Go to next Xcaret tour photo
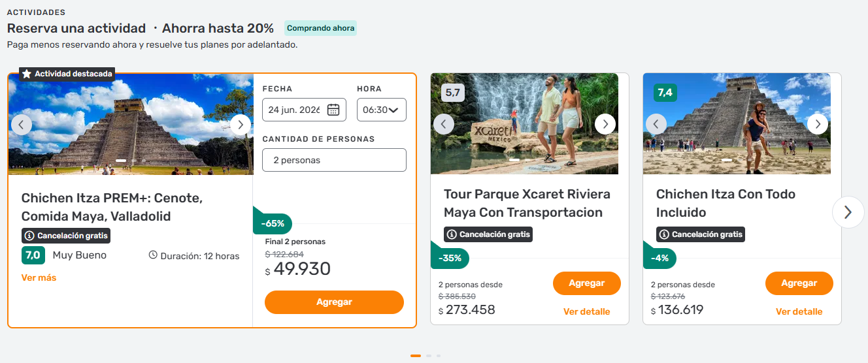This screenshot has width=868, height=363. coord(605,123)
